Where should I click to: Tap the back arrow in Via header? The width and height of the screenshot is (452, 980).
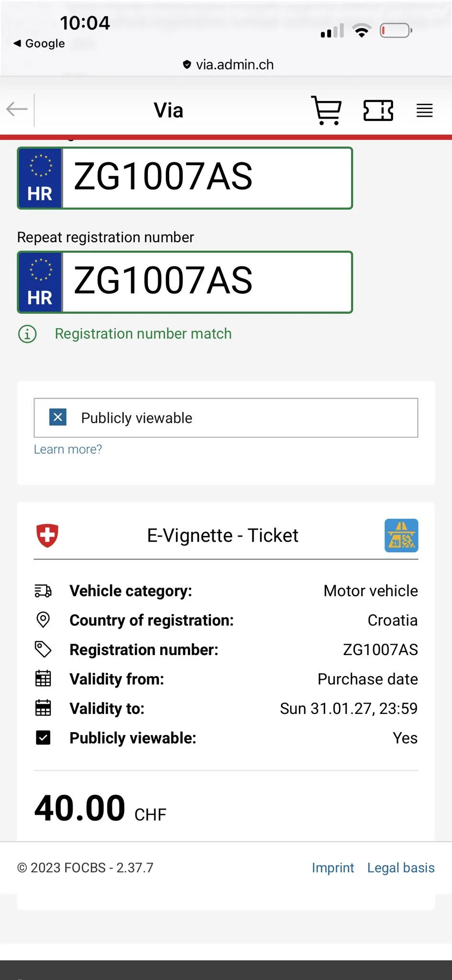(17, 110)
